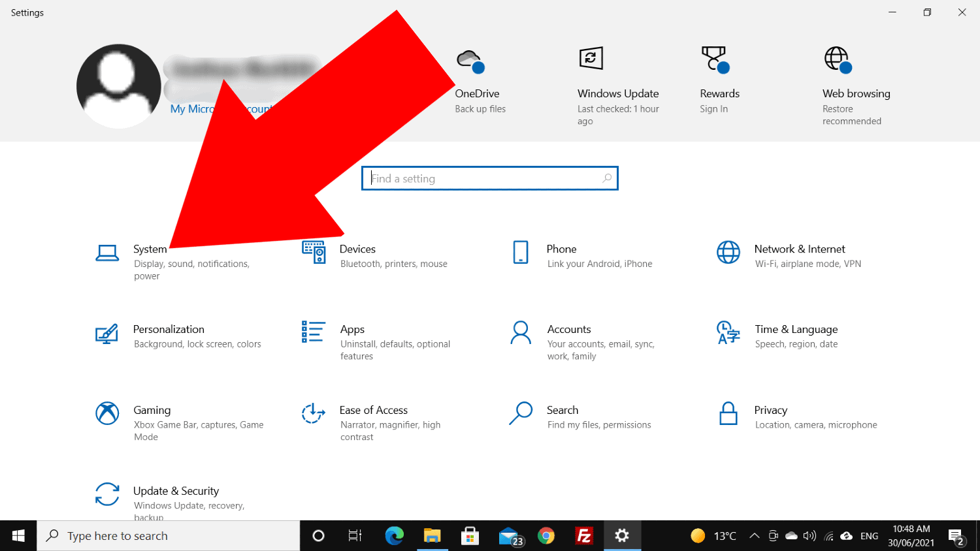Click Windows Update Last checked text
This screenshot has width=980, height=551.
coord(618,115)
